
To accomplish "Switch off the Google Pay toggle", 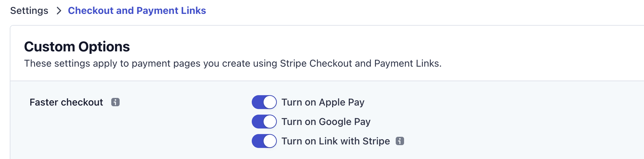I will click(264, 122).
